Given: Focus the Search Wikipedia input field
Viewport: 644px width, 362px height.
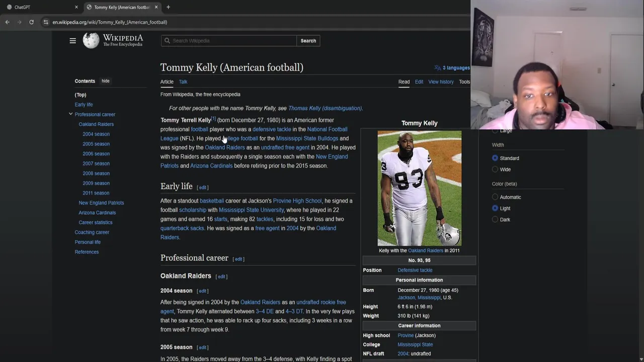Looking at the screenshot, I should [x=229, y=41].
